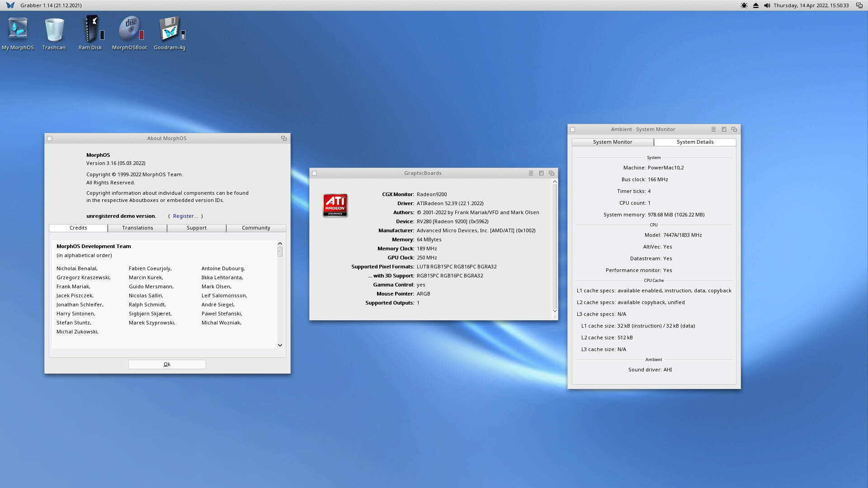Click GraphicBoards scroll down arrow
Screen dimensions: 868x488
555,311
